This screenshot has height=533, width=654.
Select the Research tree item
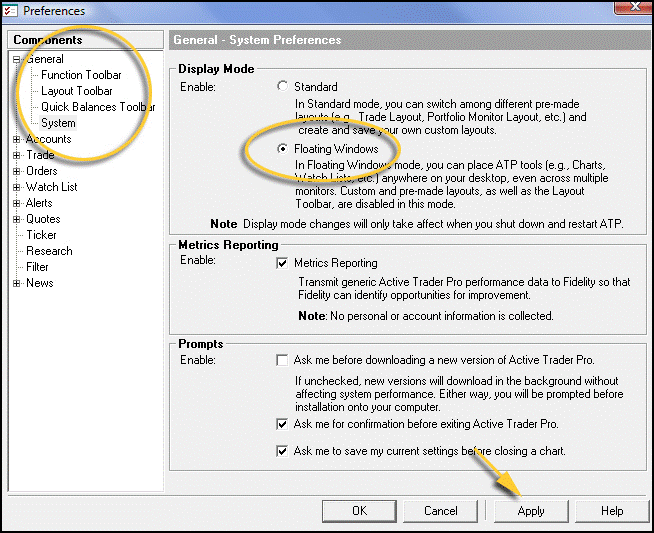(49, 251)
